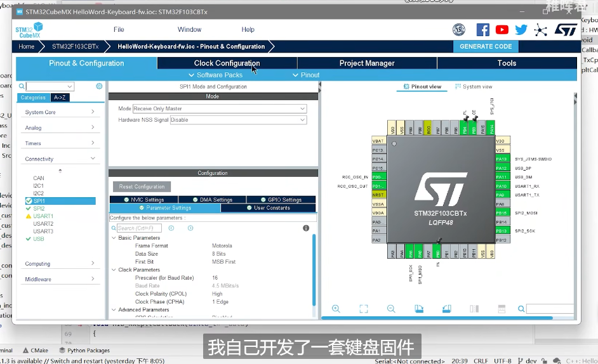The height and width of the screenshot is (364, 598).
Task: Click the yellow NRST pin
Action: (379, 195)
